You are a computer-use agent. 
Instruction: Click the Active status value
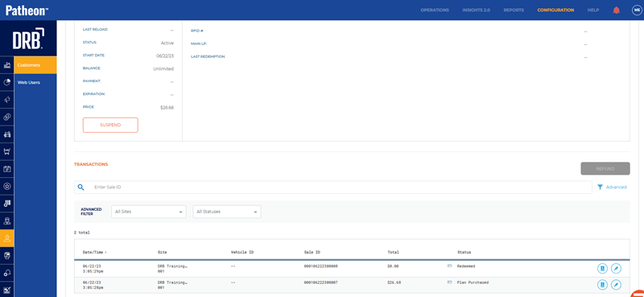coord(167,43)
